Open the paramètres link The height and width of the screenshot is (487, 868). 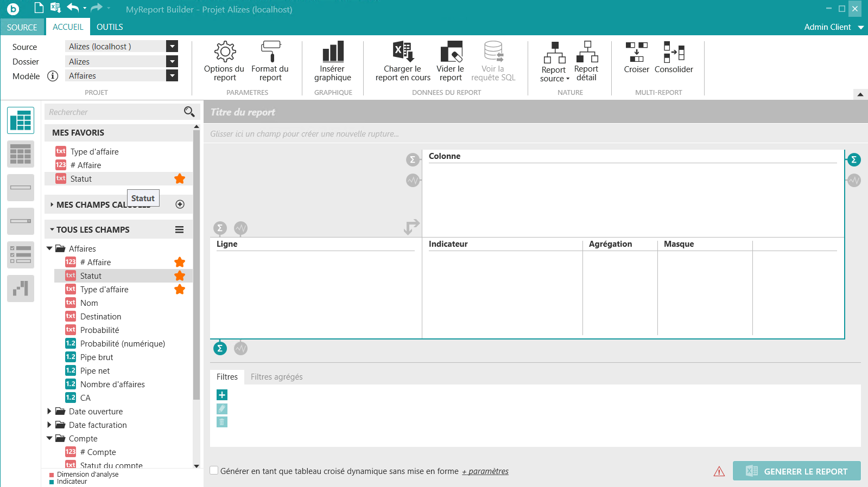(485, 471)
